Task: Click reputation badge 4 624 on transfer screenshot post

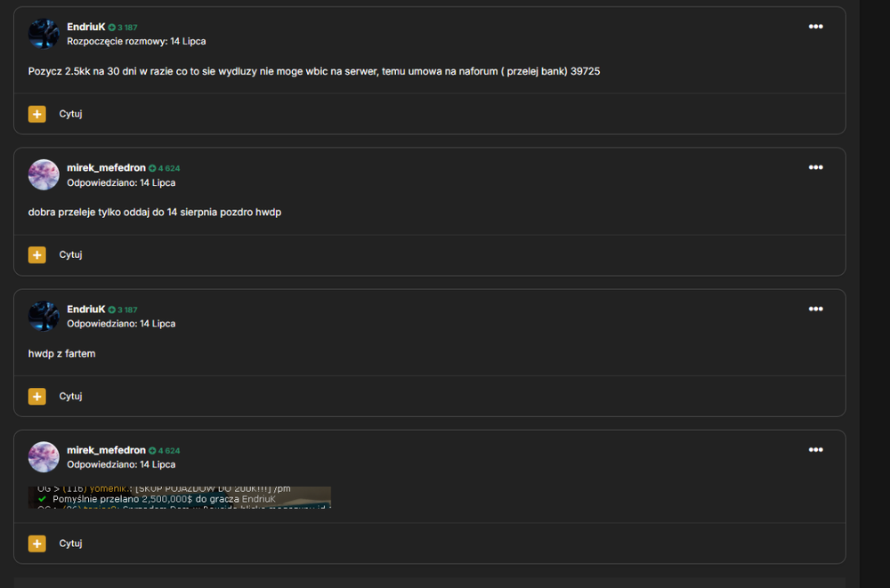Action: coord(165,451)
